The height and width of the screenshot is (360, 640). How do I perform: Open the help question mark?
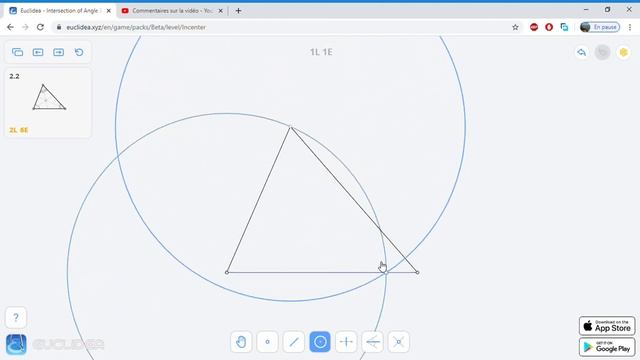[16, 318]
